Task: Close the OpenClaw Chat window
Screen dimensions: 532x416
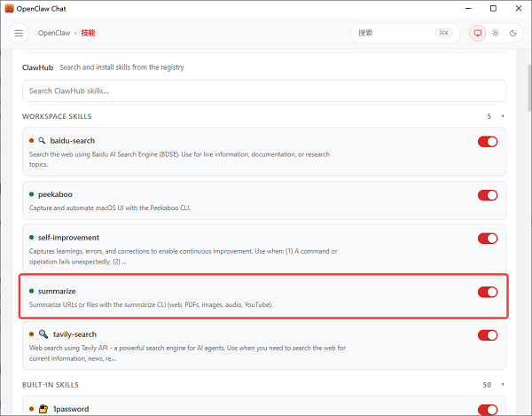Action: pyautogui.click(x=519, y=8)
